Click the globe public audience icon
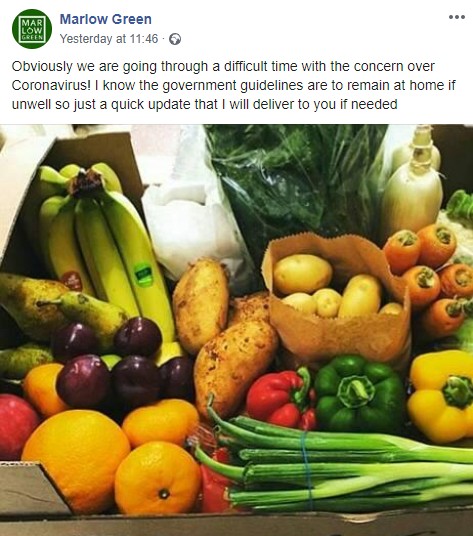 175,39
